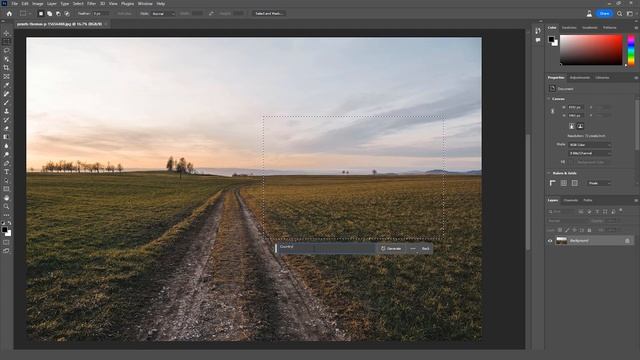Toggle Quick Mask mode in toolbar
This screenshot has height=360, width=640.
pyautogui.click(x=6, y=242)
